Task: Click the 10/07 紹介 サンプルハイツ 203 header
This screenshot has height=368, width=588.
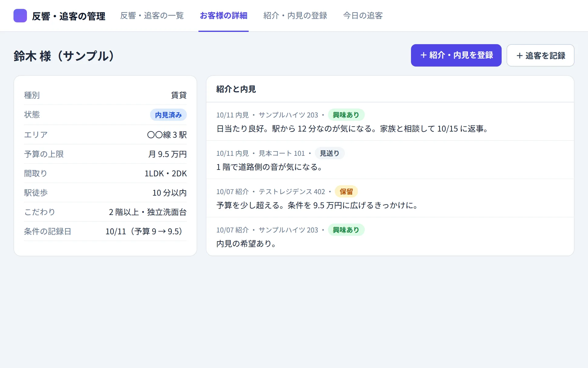Action: 267,230
